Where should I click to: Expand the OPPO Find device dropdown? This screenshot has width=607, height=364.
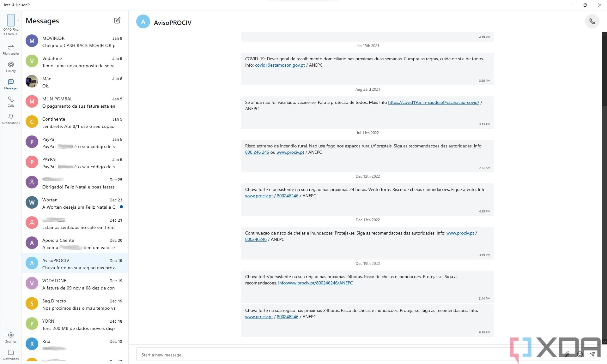18,20
